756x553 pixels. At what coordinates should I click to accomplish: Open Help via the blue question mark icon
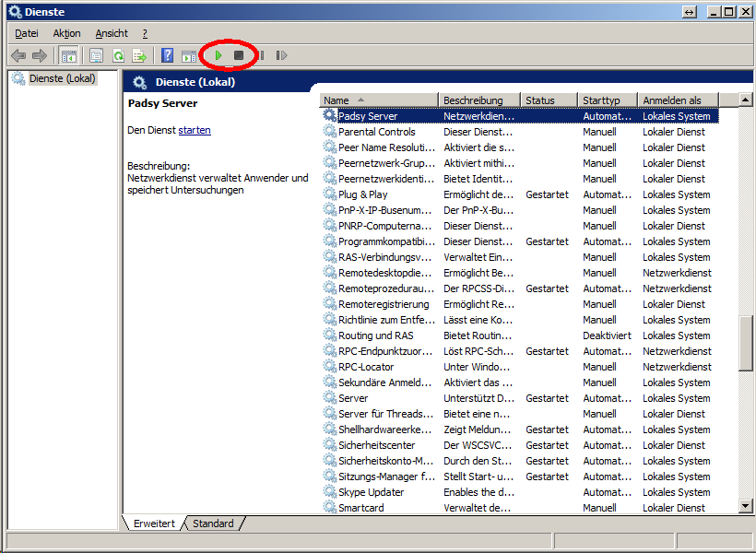[x=167, y=55]
